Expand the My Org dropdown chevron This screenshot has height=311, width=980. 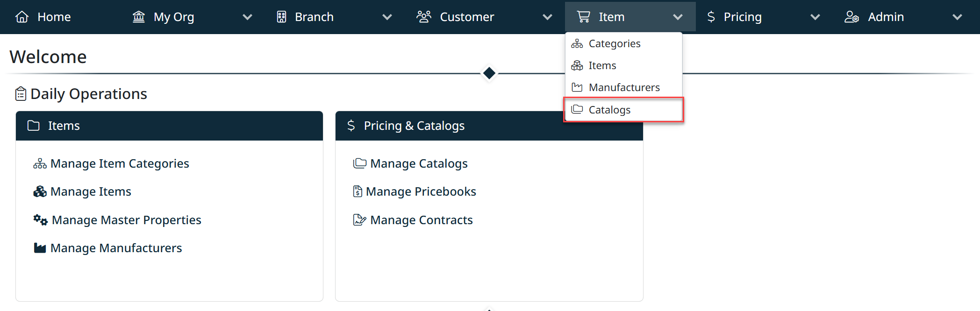click(x=247, y=17)
